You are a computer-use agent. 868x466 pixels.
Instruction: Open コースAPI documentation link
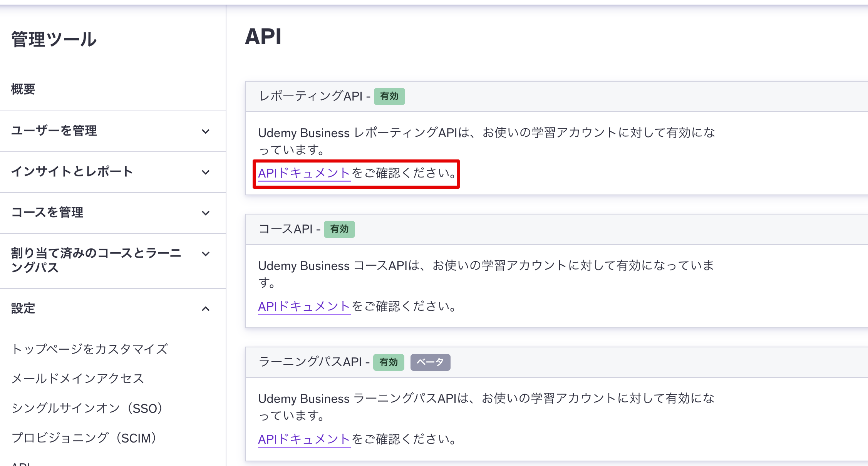click(304, 307)
